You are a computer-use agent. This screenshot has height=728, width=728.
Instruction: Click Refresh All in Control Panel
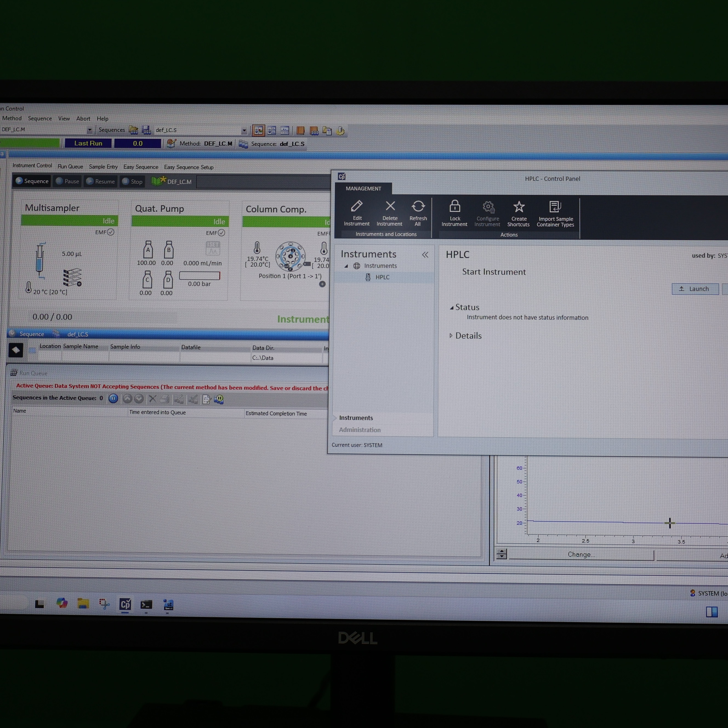[x=418, y=213]
